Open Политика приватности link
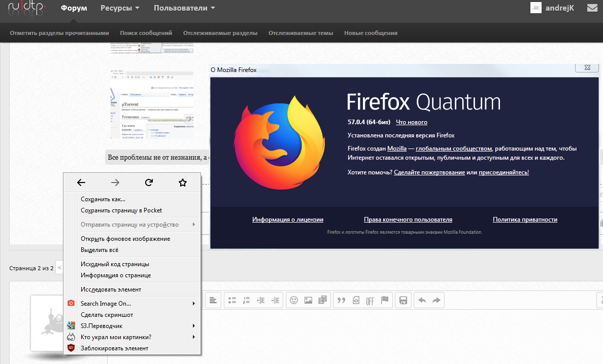Screen dimensions: 603x364 pos(525,219)
